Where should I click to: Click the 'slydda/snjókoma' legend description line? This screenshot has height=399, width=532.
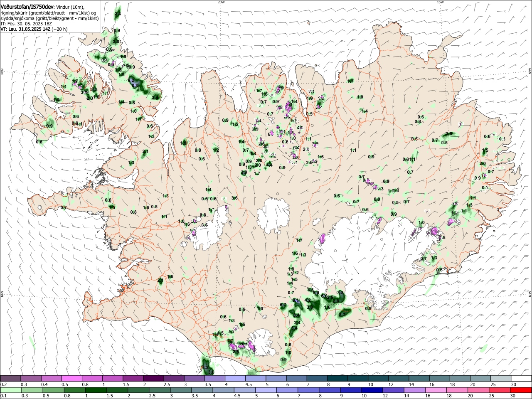pyautogui.click(x=49, y=18)
